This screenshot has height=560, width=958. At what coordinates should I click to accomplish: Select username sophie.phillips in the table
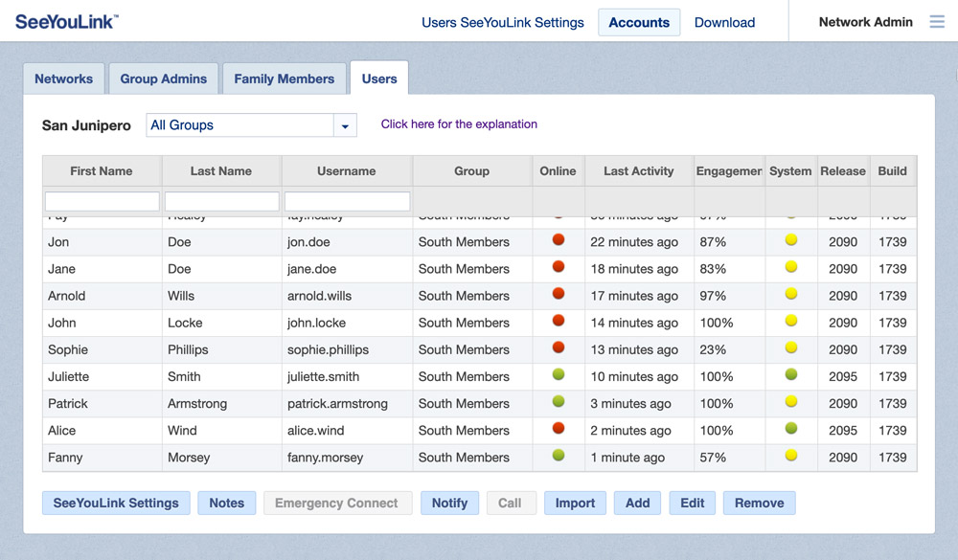pyautogui.click(x=328, y=350)
